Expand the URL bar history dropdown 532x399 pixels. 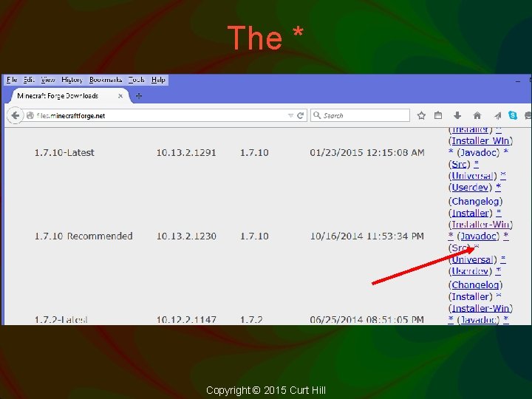[291, 116]
